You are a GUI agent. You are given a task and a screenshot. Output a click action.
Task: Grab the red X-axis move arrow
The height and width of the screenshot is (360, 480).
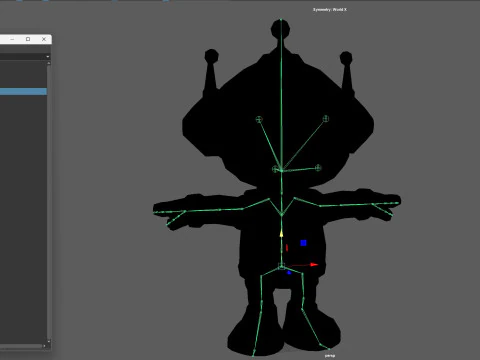tap(314, 265)
